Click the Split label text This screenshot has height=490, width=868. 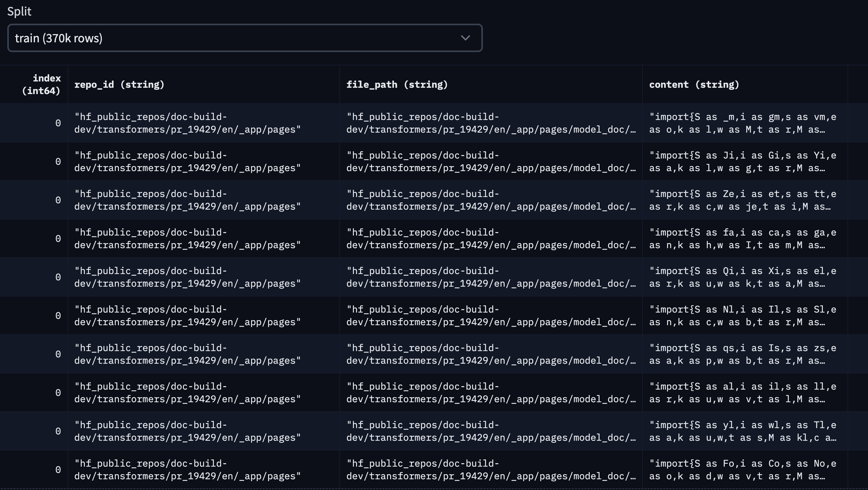pyautogui.click(x=19, y=11)
